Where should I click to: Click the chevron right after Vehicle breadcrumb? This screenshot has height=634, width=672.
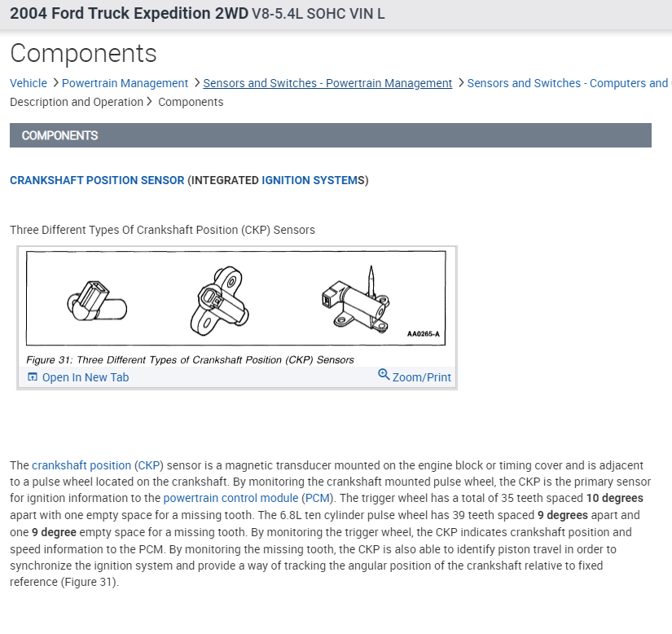pyautogui.click(x=55, y=83)
